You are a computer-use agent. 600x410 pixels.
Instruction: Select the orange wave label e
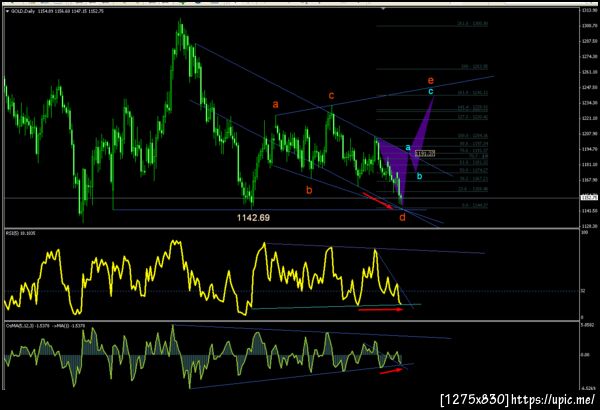[x=430, y=80]
